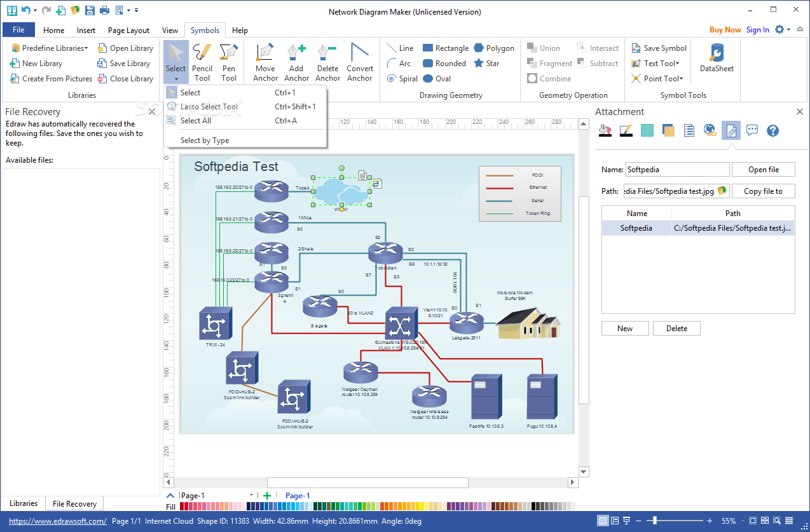Open the Fill paint bucket panel
This screenshot has width=810, height=532.
pyautogui.click(x=605, y=130)
